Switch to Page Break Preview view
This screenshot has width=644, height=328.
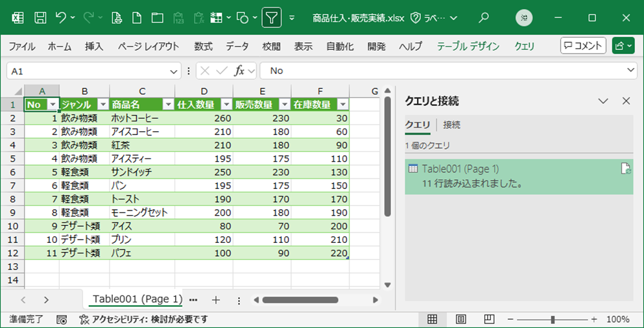[x=489, y=320]
